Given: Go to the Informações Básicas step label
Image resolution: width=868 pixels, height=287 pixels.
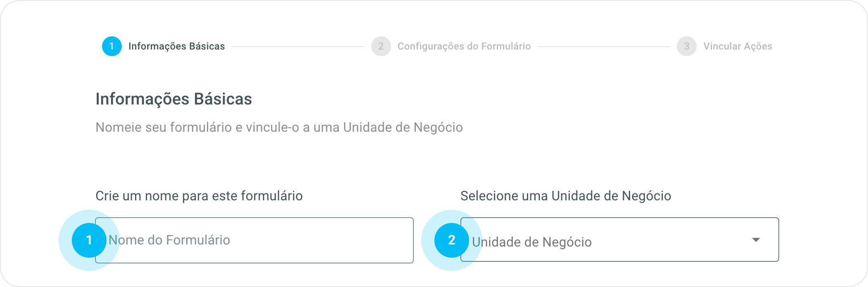Looking at the screenshot, I should tap(176, 46).
